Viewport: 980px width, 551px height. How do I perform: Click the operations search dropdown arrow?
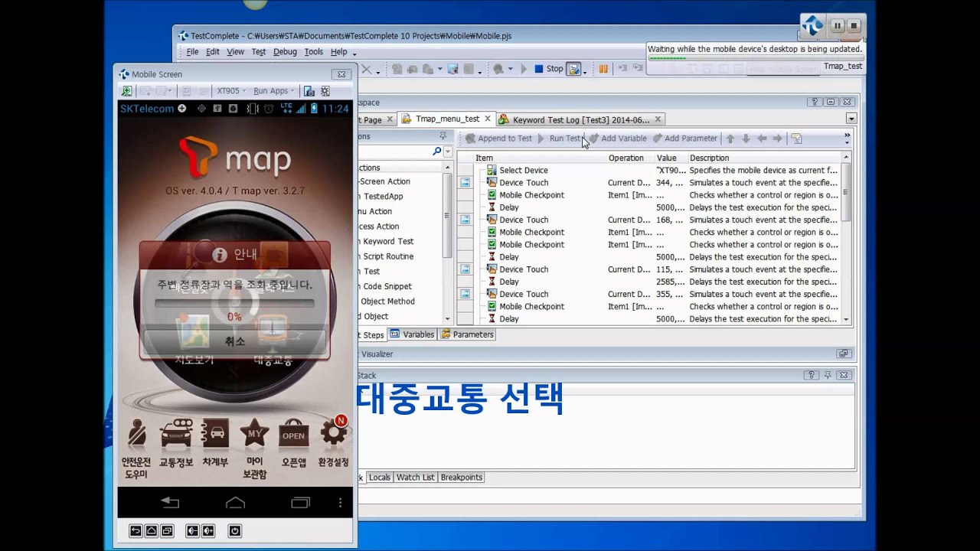[448, 152]
